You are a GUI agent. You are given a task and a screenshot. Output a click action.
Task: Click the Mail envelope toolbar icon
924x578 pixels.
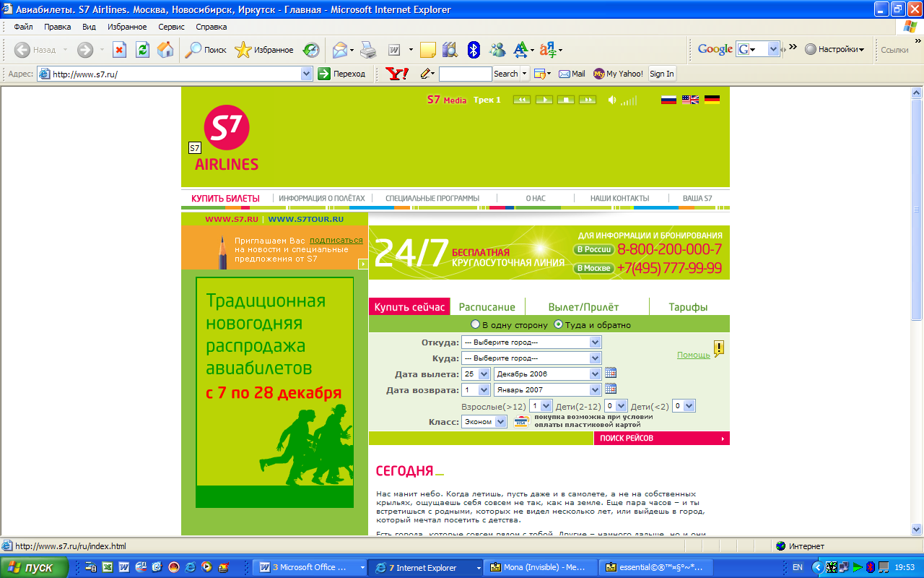coord(339,50)
